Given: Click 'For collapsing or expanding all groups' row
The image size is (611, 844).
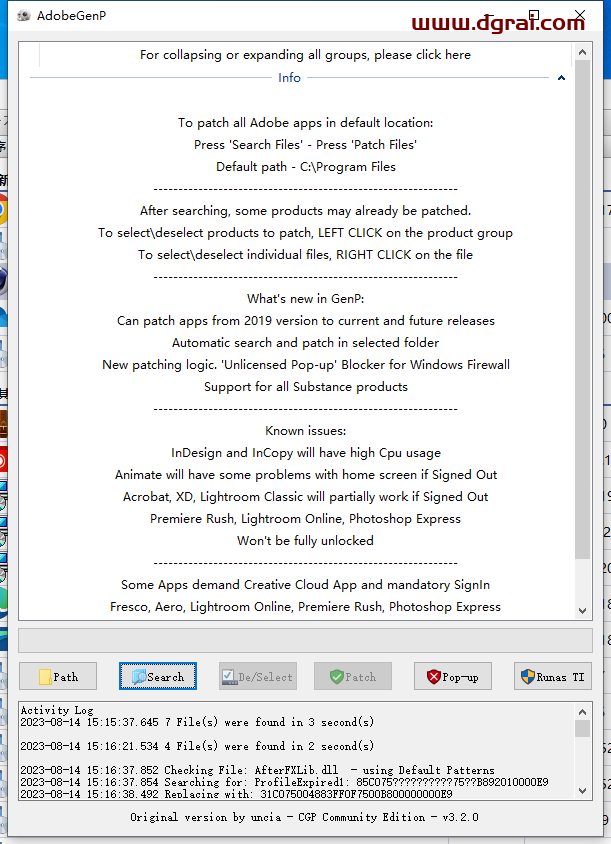Looking at the screenshot, I should pos(305,55).
